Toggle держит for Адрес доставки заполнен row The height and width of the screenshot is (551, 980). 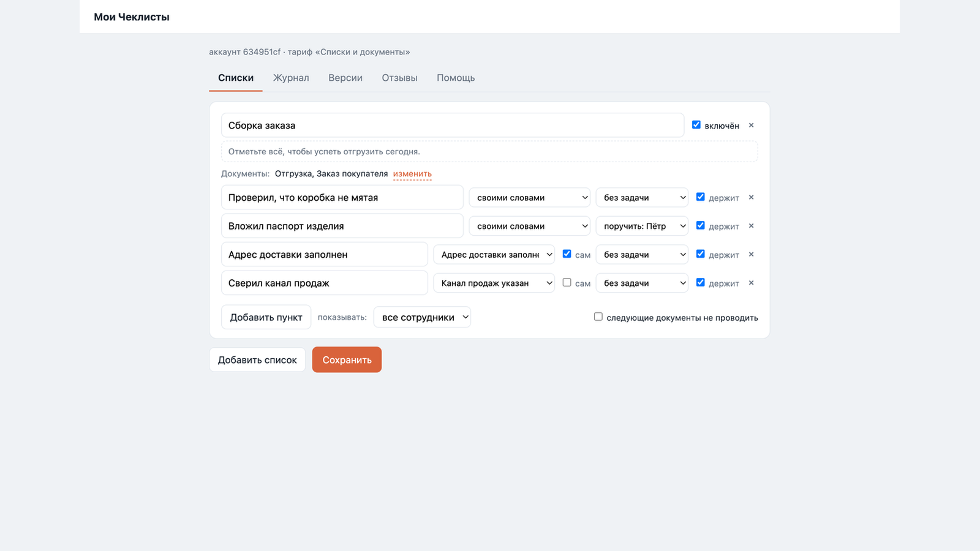coord(701,254)
